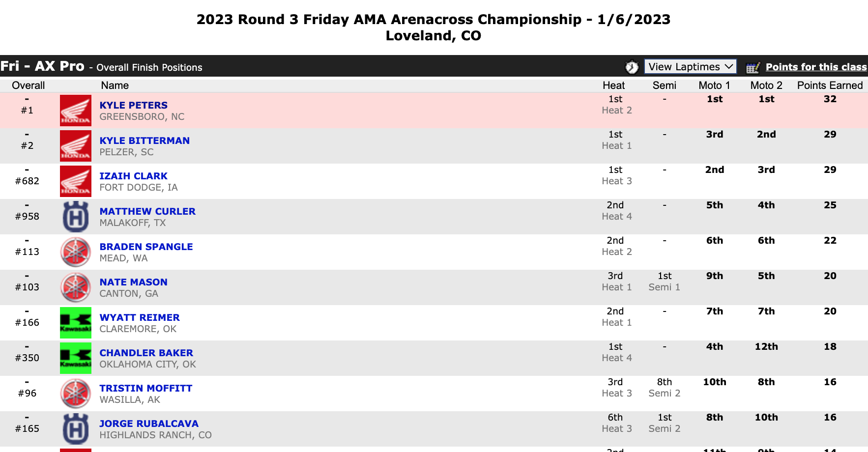Click Kyle Peters' Honda logo
This screenshot has width=868, height=452.
pyautogui.click(x=76, y=111)
